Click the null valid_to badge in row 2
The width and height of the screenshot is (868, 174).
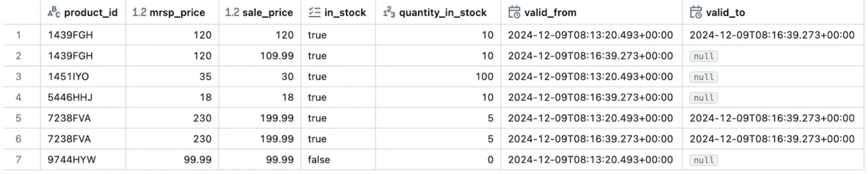pyautogui.click(x=703, y=56)
